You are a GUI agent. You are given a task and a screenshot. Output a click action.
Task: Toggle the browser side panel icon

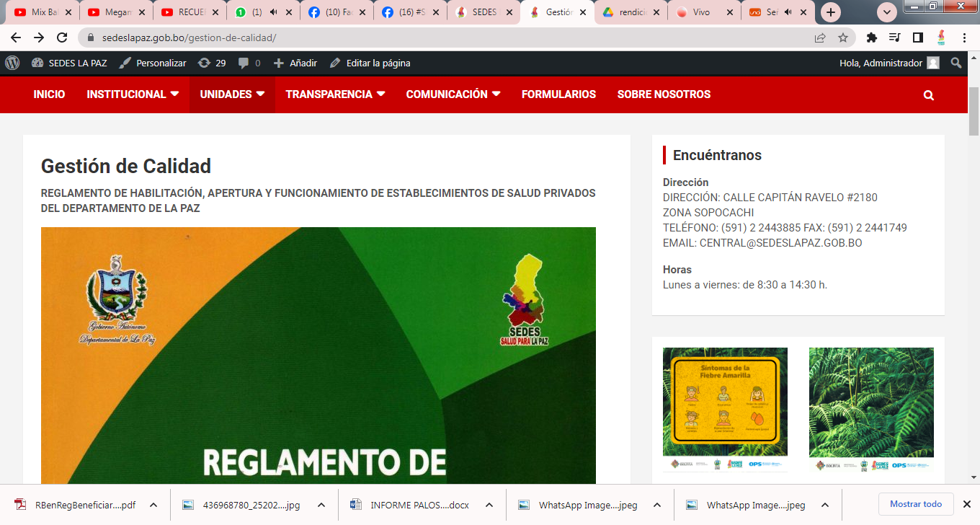(x=917, y=37)
